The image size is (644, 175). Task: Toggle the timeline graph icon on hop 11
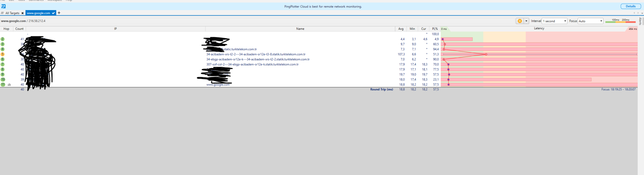tap(9, 85)
